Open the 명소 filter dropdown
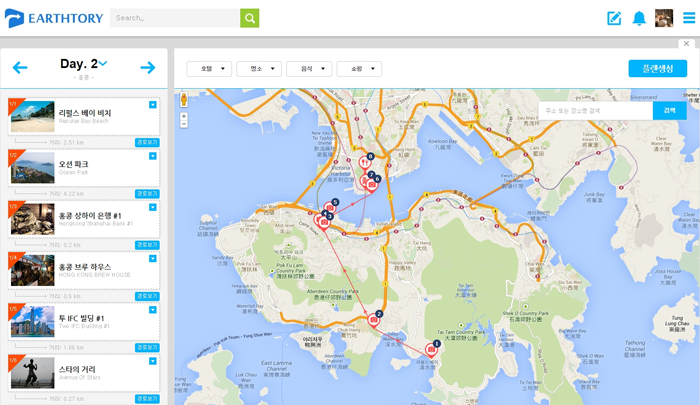Viewport: 700px width, 405px height. 259,69
